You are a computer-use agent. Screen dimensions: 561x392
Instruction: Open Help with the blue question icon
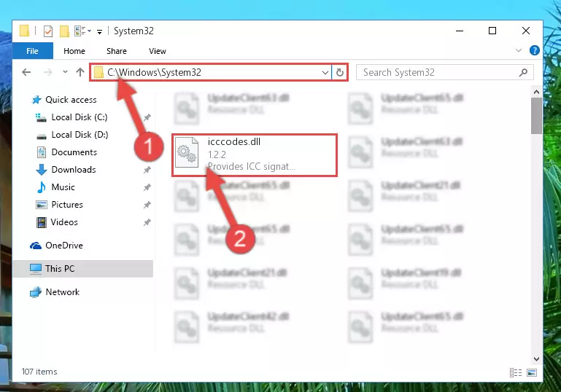coord(535,50)
